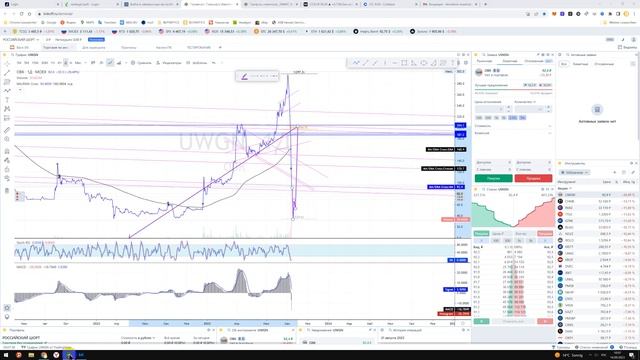Select Отложенные tab in active orders panel
The width and height of the screenshot is (640, 360).
pyautogui.click(x=604, y=64)
